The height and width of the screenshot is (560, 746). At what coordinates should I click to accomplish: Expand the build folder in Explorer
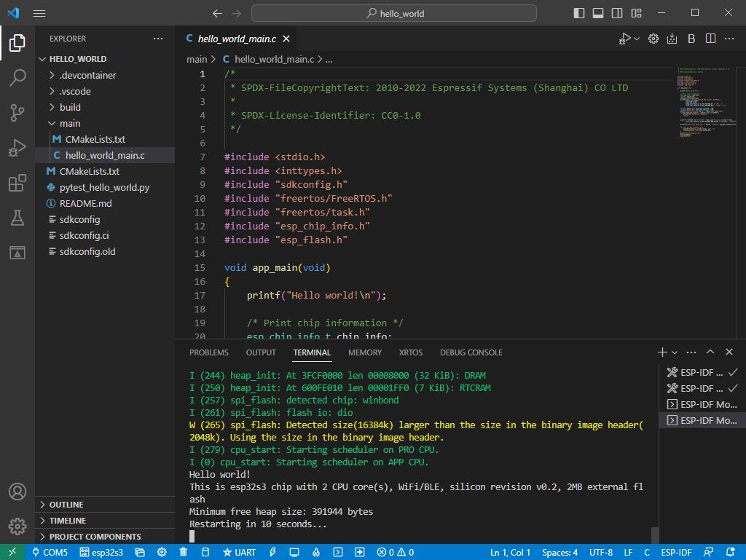click(70, 107)
